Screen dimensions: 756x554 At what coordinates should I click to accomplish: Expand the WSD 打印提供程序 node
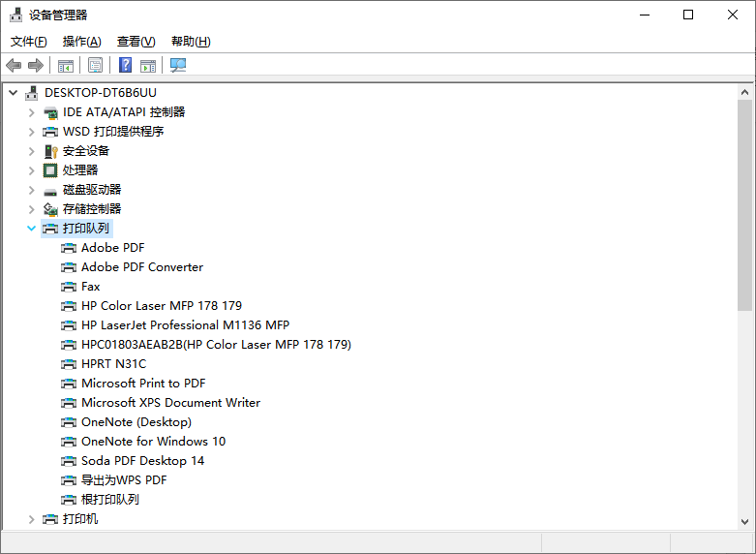[32, 132]
